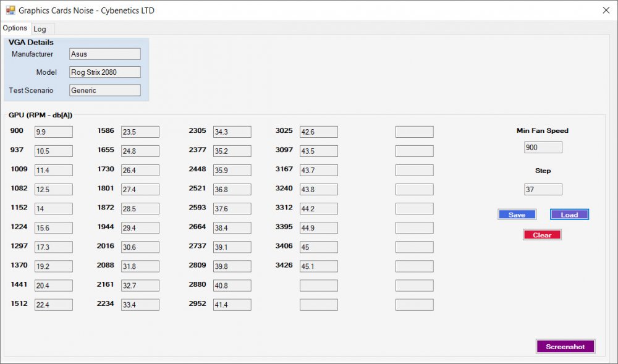Click the 900 RPM noise field
618x364 pixels.
[53, 132]
